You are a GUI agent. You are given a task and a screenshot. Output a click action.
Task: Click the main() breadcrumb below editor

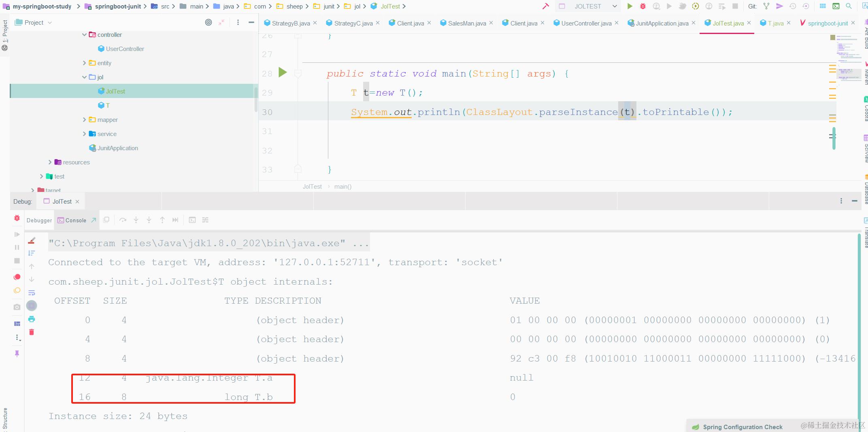pyautogui.click(x=343, y=187)
